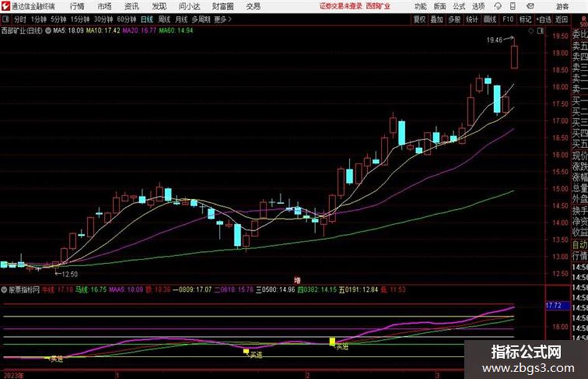Screen dimensions: 588x379
Task: Click the 19.46 high price label
Action: [x=494, y=40]
